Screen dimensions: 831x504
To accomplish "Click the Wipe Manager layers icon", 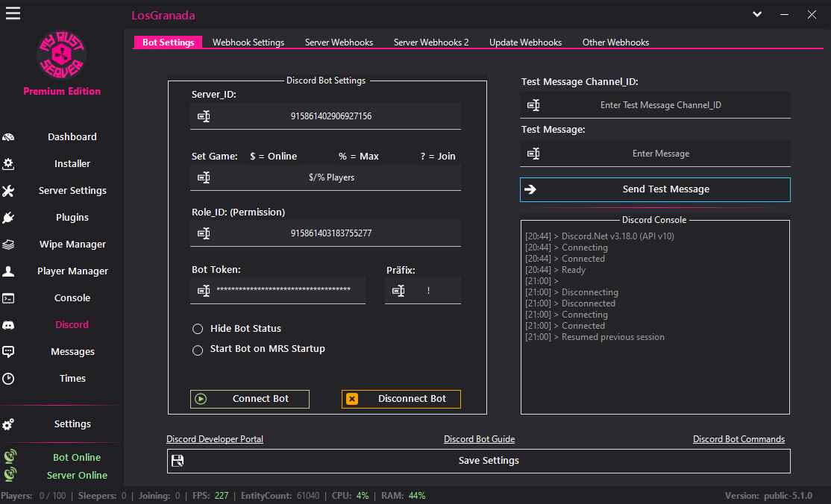I will coord(8,245).
